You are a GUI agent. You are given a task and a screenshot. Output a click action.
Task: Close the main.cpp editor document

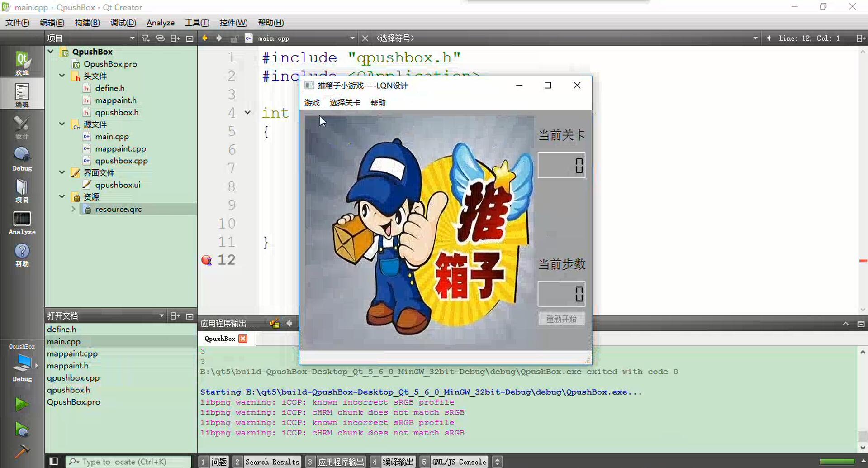point(365,38)
